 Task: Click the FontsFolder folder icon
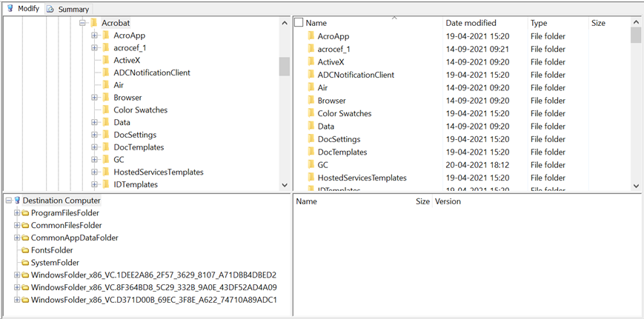(x=25, y=250)
